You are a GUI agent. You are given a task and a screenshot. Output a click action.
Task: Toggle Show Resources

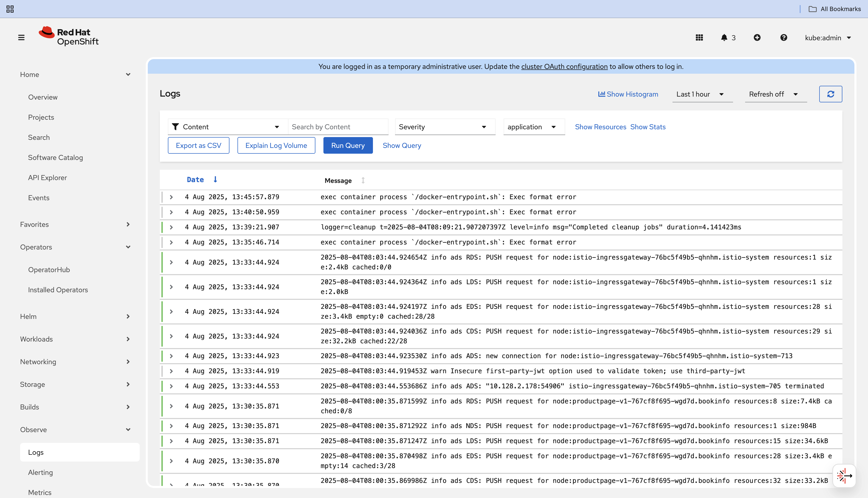pyautogui.click(x=600, y=127)
